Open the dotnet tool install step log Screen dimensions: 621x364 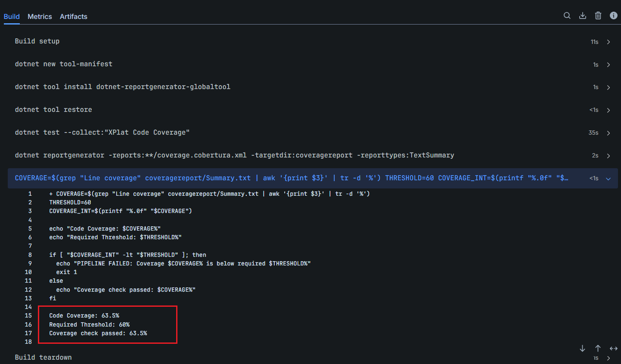coord(608,87)
